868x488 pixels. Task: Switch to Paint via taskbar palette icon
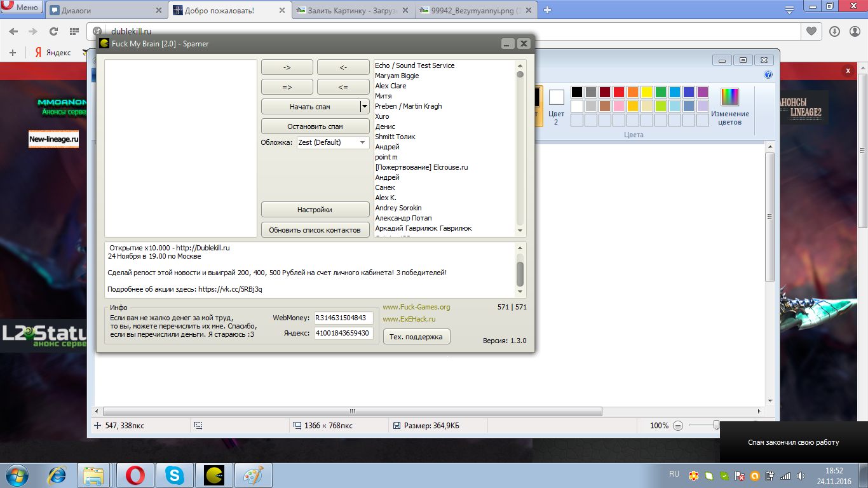[x=253, y=475]
